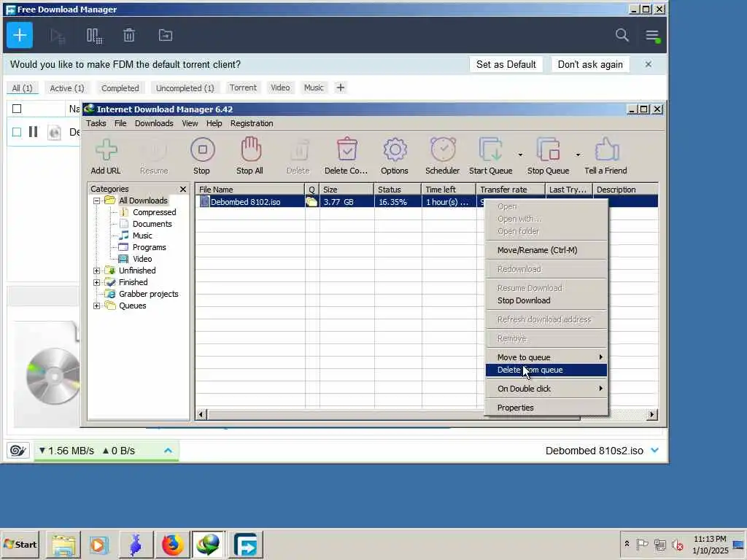
Task: Click the Stop icon in IDM toolbar
Action: (x=202, y=156)
